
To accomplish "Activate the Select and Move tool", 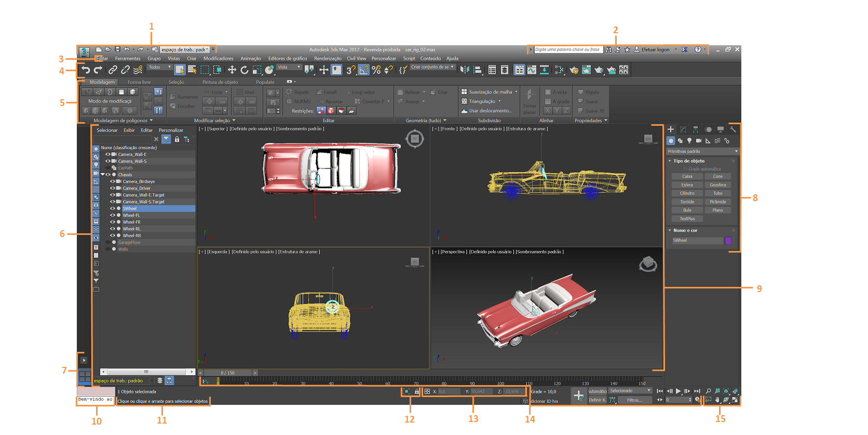I will [232, 70].
